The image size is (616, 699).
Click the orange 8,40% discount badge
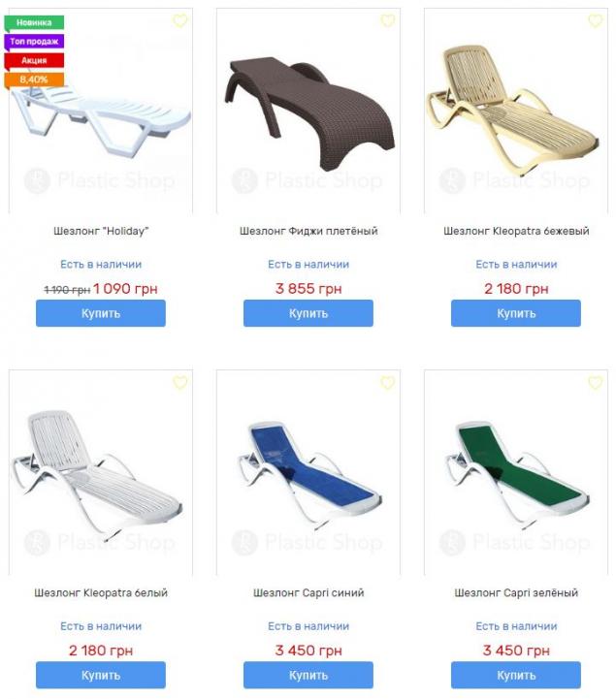(x=34, y=79)
